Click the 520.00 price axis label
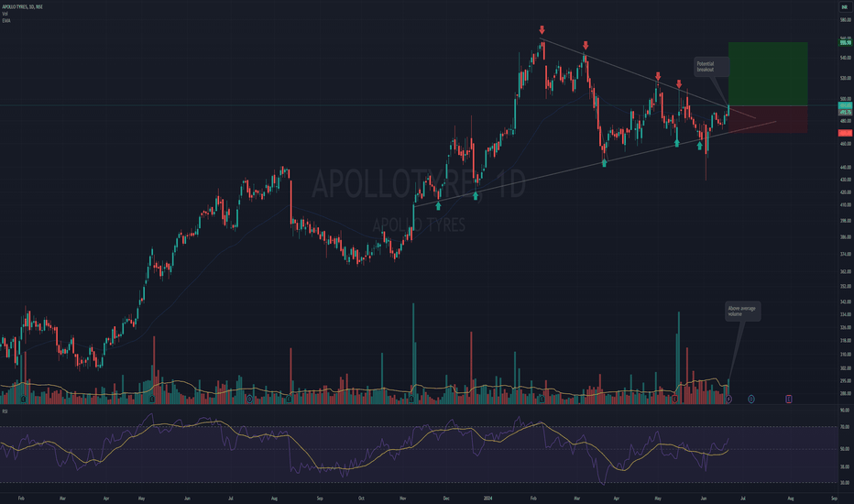Image resolution: width=854 pixels, height=504 pixels. [845, 79]
